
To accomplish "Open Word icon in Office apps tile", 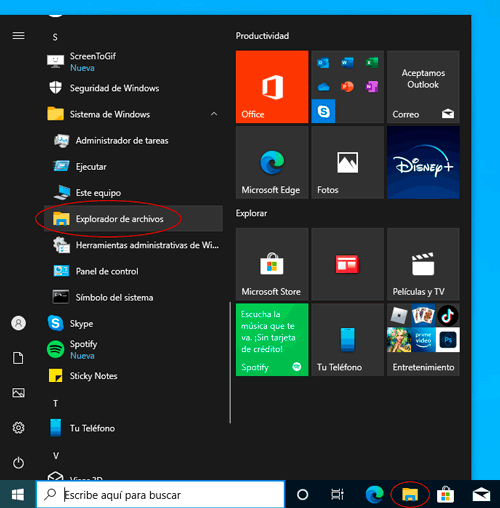I will (347, 62).
